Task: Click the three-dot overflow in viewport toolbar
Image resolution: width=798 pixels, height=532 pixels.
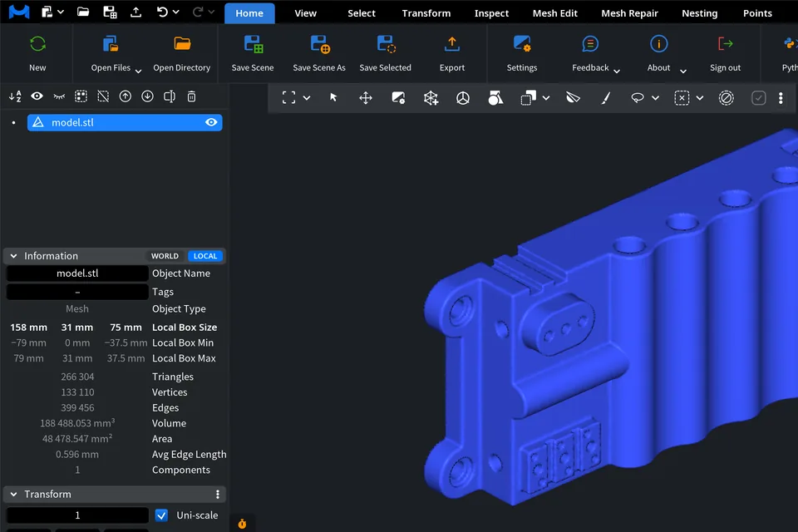Action: (x=781, y=98)
